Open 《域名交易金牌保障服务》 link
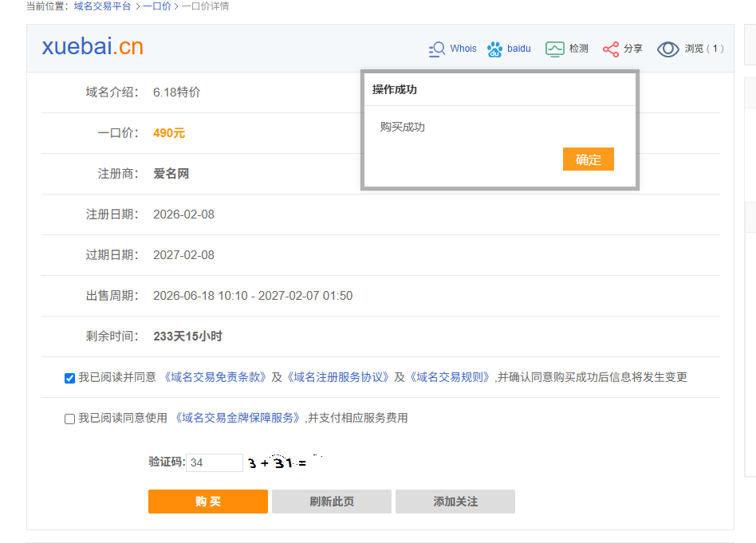Screen dimensions: 756x543 pos(238,418)
